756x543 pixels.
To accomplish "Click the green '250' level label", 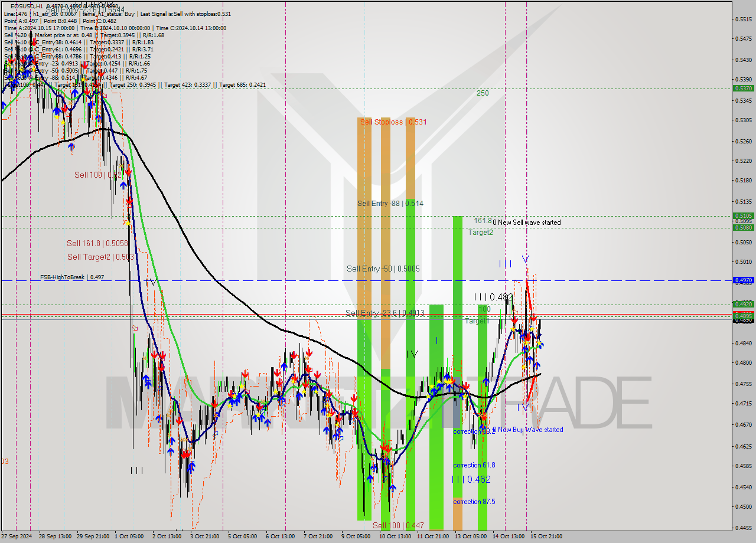I will [483, 93].
